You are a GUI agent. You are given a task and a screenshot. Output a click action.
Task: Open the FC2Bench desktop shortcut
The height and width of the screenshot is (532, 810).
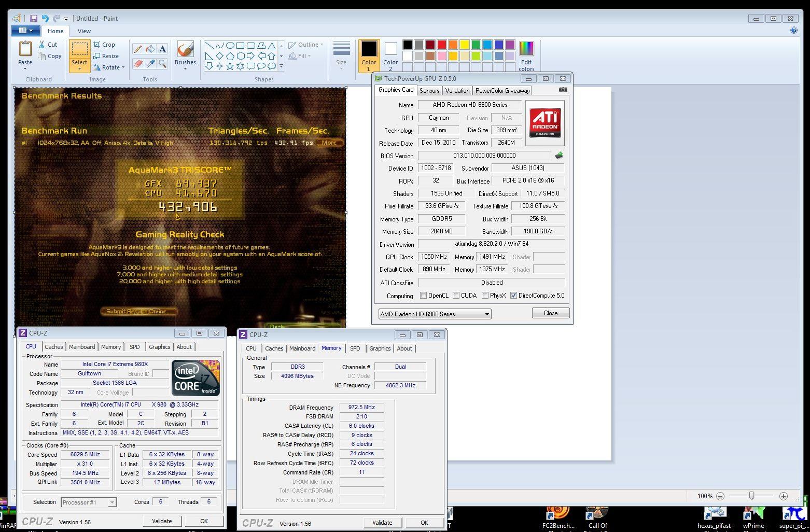(558, 519)
